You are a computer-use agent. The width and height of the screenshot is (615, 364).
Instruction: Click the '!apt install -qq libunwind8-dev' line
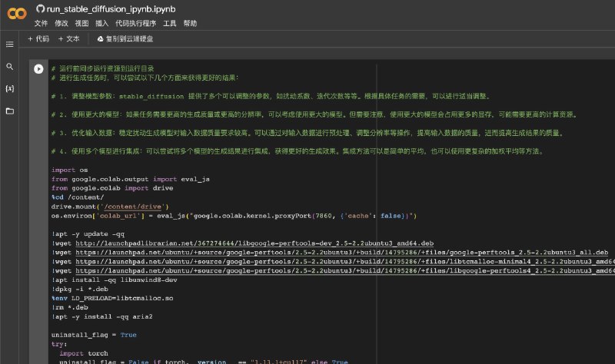point(114,280)
